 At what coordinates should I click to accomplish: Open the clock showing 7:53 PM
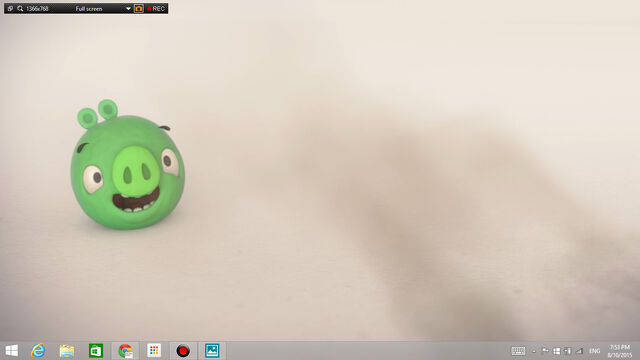click(x=620, y=351)
